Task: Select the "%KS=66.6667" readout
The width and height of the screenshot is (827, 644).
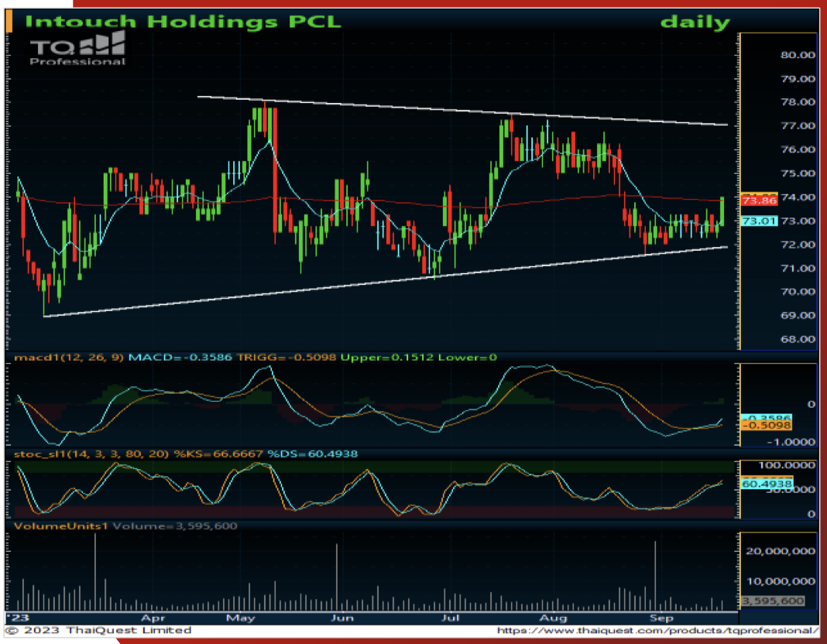Action: (218, 454)
